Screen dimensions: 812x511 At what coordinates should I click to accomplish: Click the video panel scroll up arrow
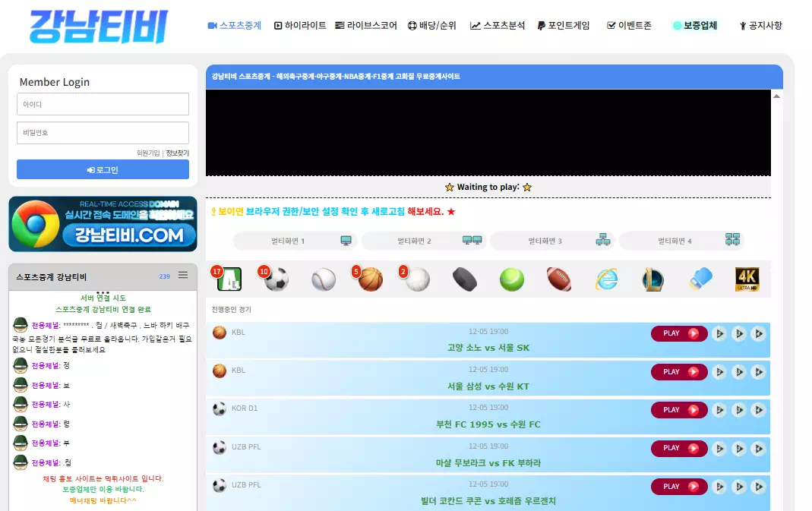(x=776, y=96)
